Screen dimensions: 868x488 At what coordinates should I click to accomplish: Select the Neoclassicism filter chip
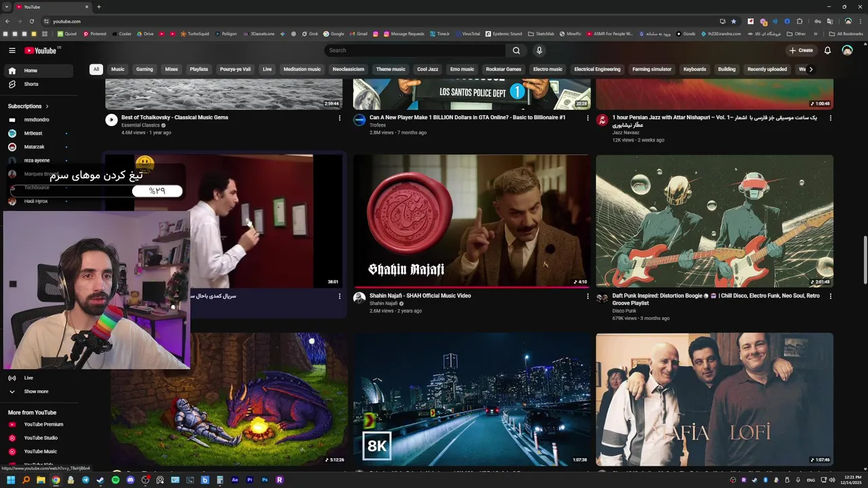(x=349, y=69)
